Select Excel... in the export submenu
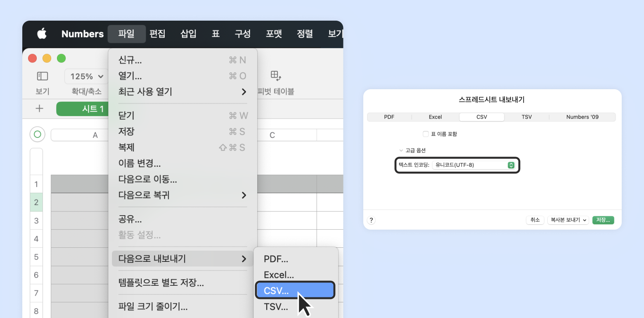This screenshot has width=644, height=318. [x=295, y=275]
